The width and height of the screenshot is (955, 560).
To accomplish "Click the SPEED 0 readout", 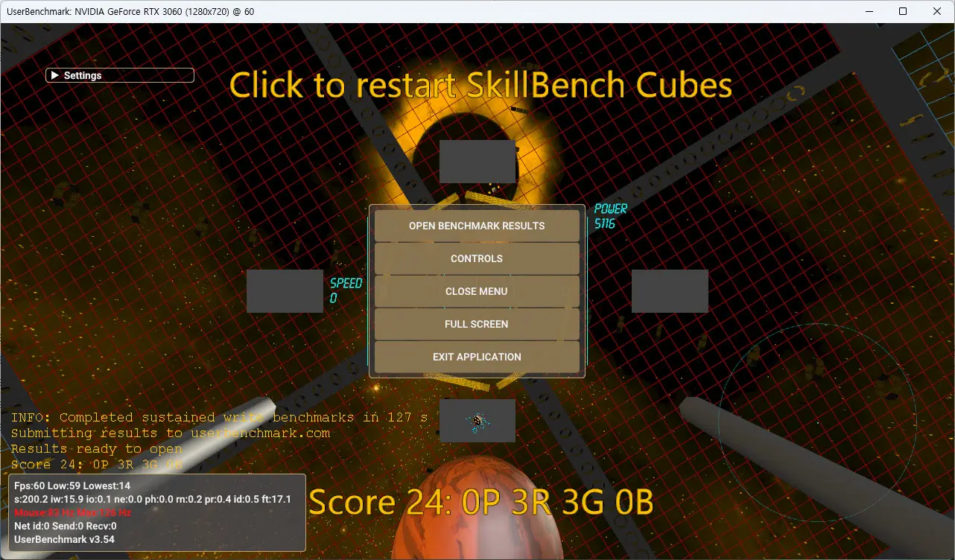I will coord(346,290).
